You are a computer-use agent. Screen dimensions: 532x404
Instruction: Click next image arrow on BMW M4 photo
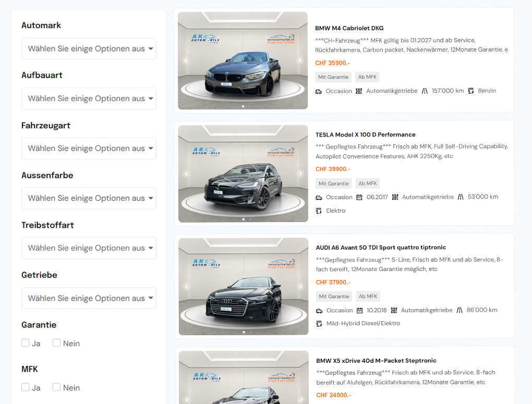(x=300, y=60)
